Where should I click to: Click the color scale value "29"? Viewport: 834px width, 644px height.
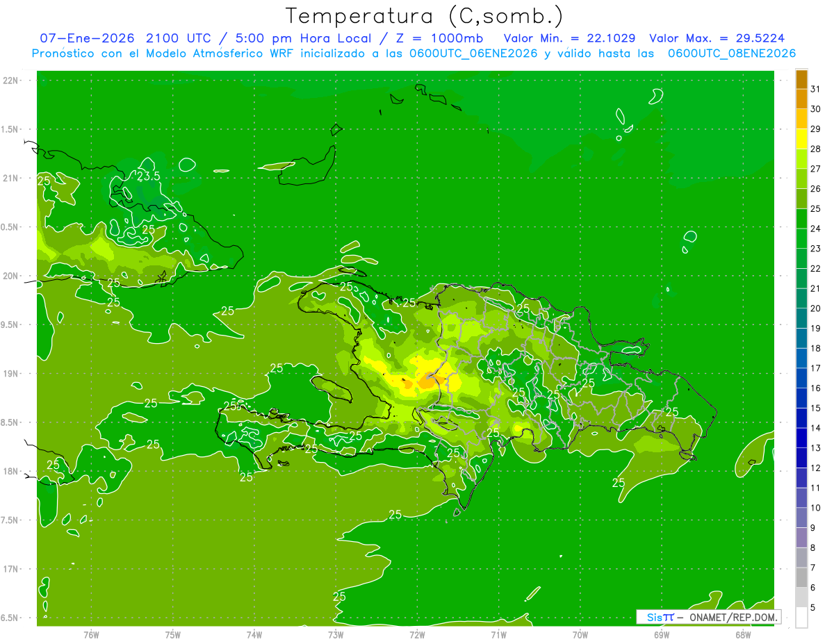tap(816, 129)
